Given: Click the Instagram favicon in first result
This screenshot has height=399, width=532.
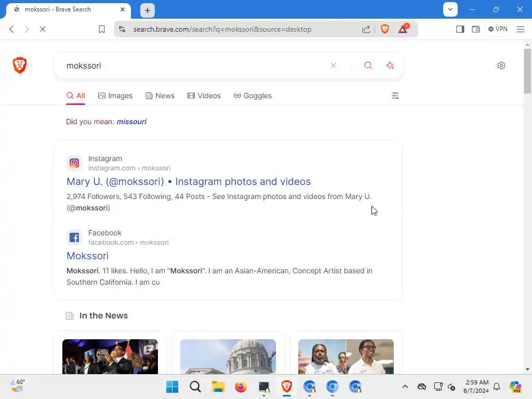Looking at the screenshot, I should point(74,163).
